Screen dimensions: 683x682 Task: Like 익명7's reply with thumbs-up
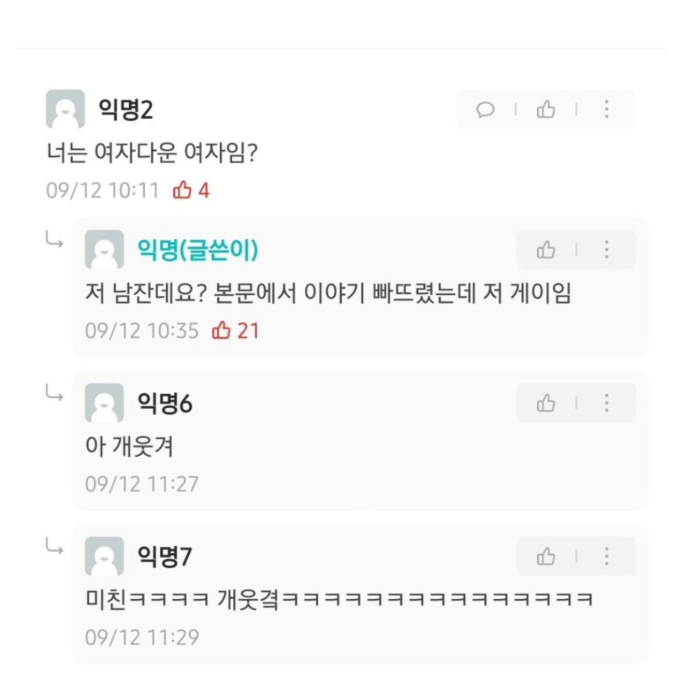(x=546, y=556)
